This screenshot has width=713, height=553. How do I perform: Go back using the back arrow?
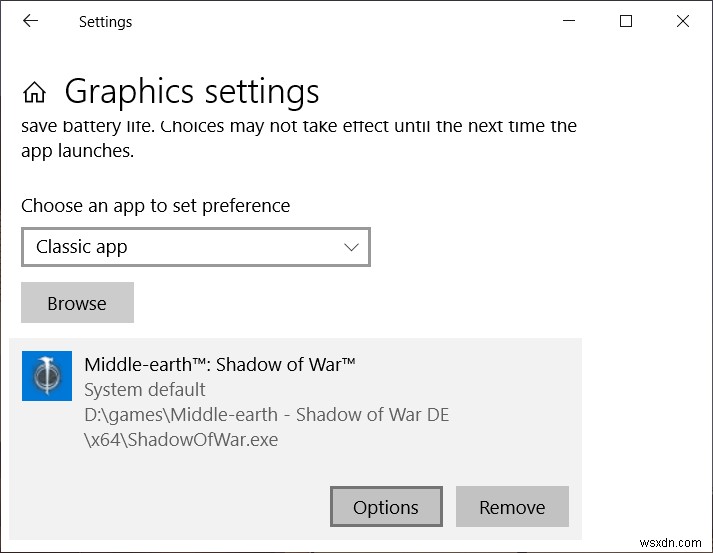pyautogui.click(x=30, y=21)
